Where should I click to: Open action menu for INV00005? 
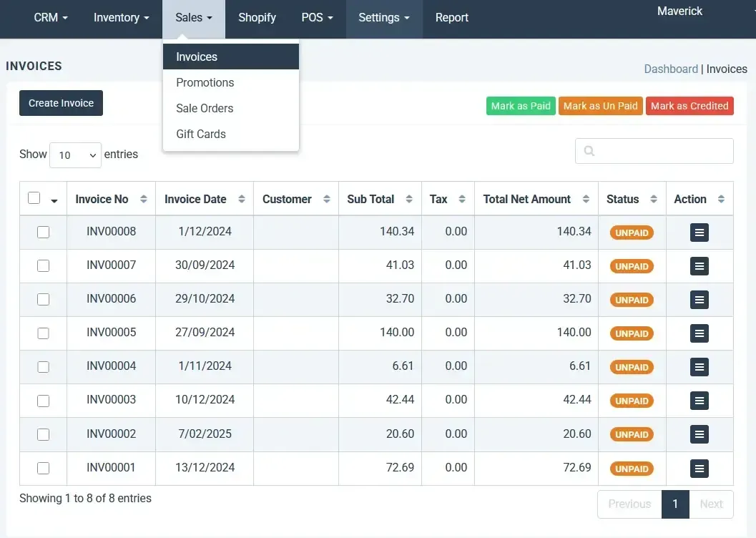point(699,333)
